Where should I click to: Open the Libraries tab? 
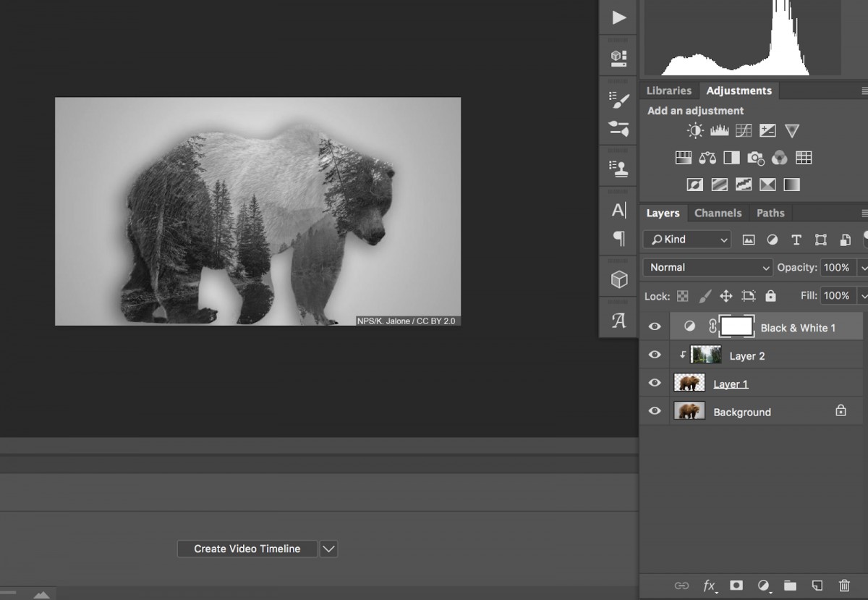click(x=668, y=90)
